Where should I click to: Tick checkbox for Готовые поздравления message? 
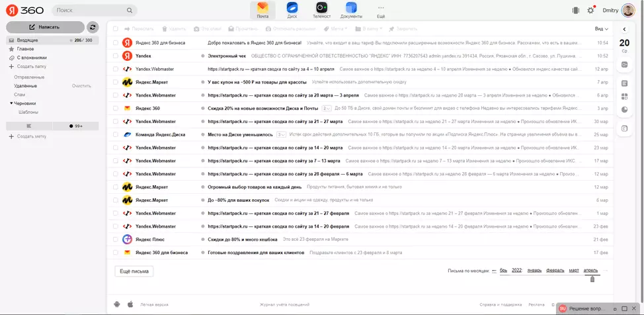click(116, 253)
